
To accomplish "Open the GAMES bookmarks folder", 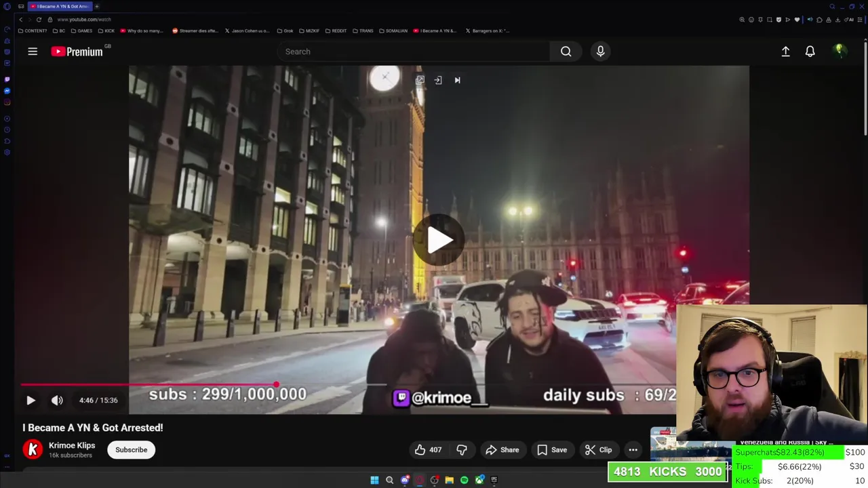I will point(82,30).
